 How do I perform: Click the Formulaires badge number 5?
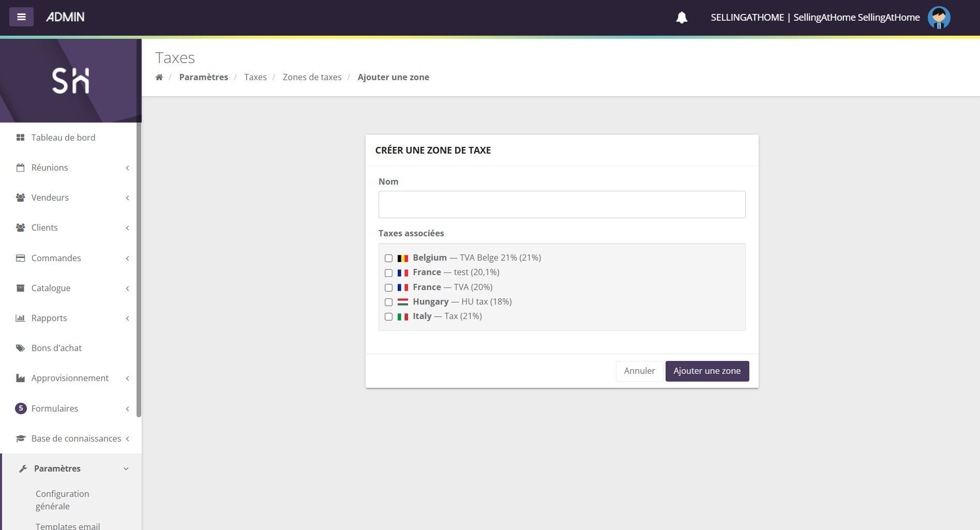coord(21,408)
